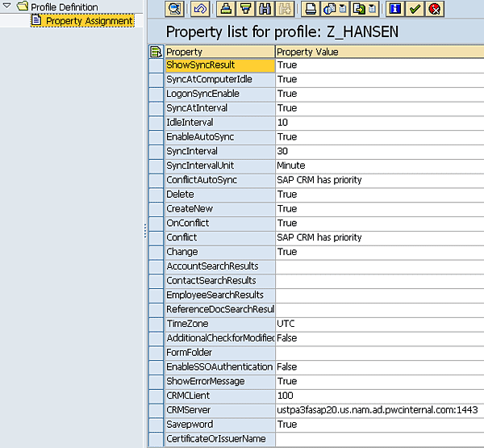The width and height of the screenshot is (484, 448).
Task: Open the Details magnifier toolbar icon
Action: point(175,9)
